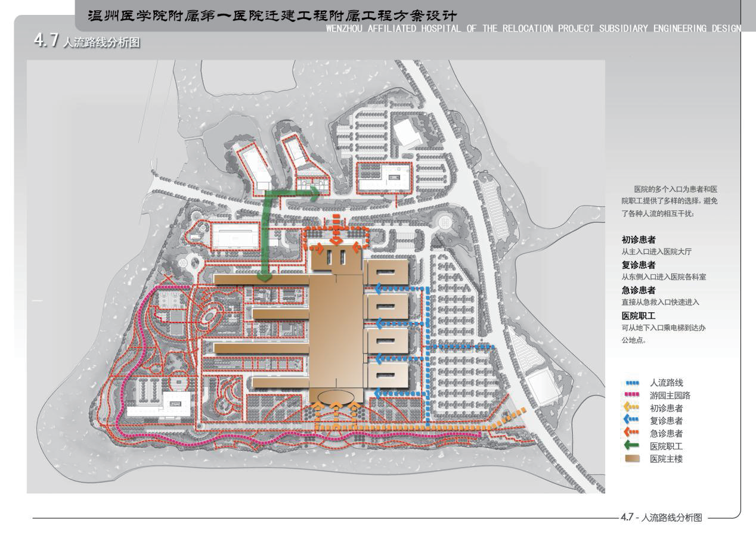The image size is (756, 534).
Task: Click the red arrow 急诊患者 legend icon
Action: tap(632, 433)
